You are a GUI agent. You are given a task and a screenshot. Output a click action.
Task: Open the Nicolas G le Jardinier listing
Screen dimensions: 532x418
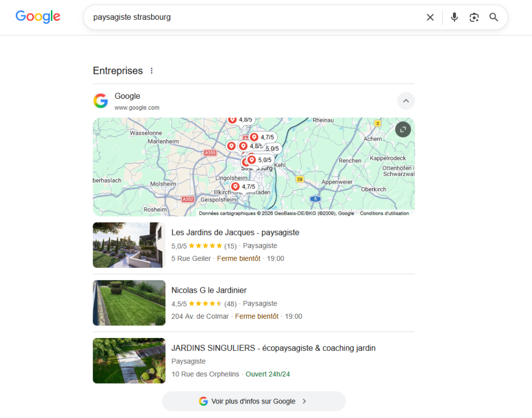209,290
